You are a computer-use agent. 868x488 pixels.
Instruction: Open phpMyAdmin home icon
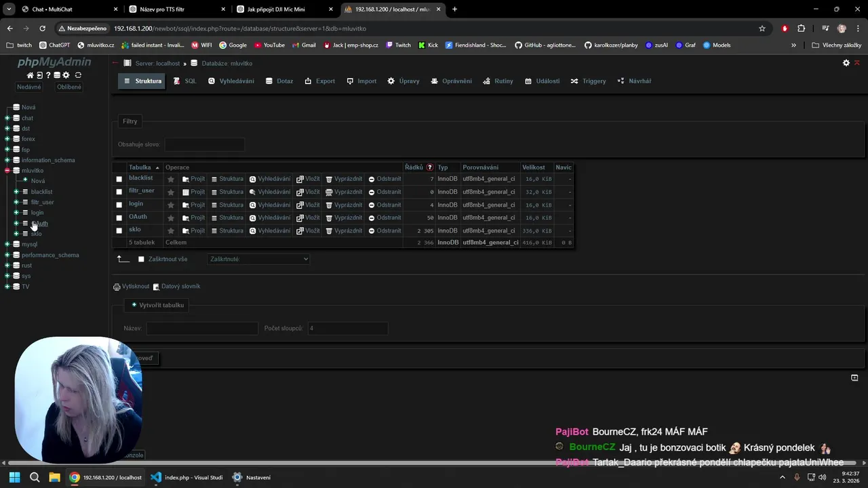tap(30, 75)
